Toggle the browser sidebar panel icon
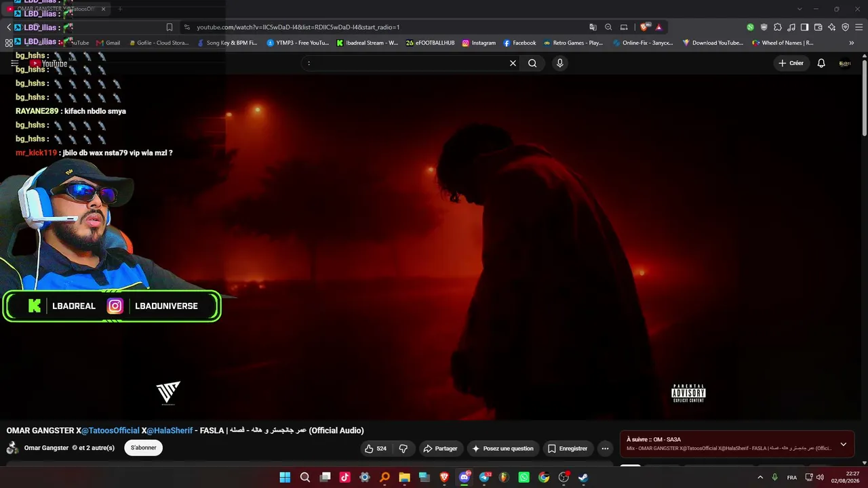 [x=804, y=27]
